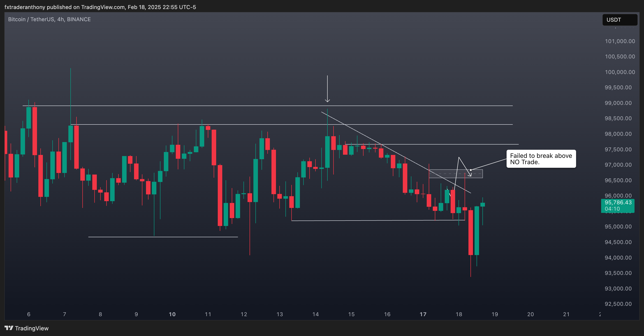Click the 94,000.00 price axis label
644x336 pixels.
(618, 258)
